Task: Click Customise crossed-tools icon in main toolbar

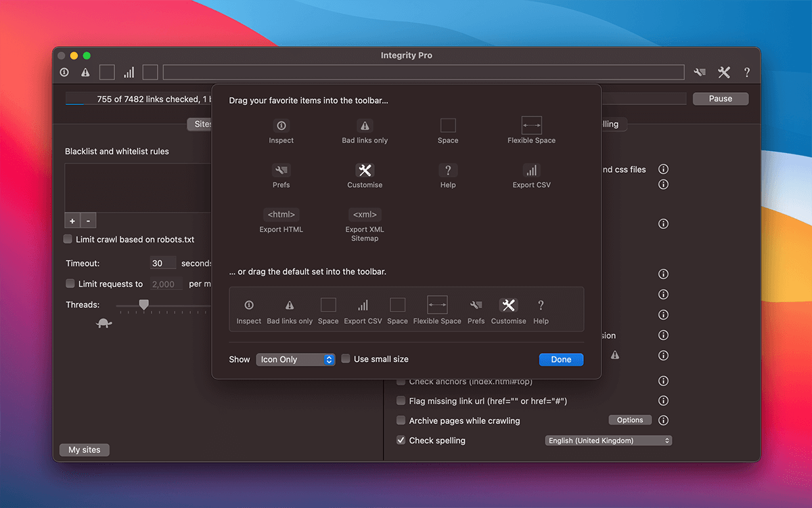Action: pos(724,72)
